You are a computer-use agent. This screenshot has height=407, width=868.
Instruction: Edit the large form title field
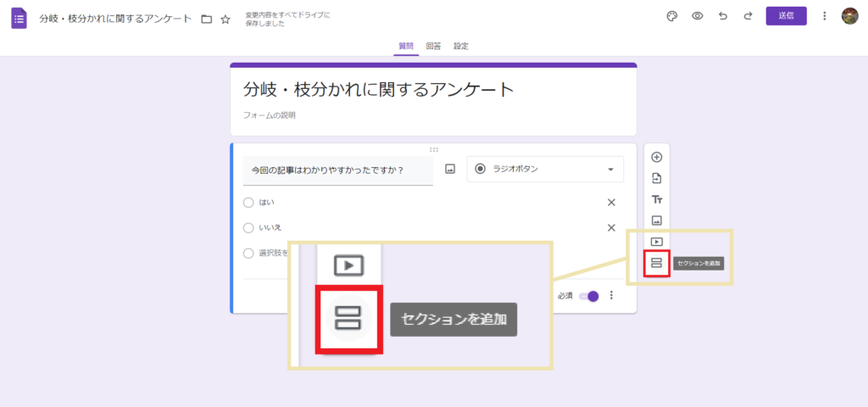(379, 89)
